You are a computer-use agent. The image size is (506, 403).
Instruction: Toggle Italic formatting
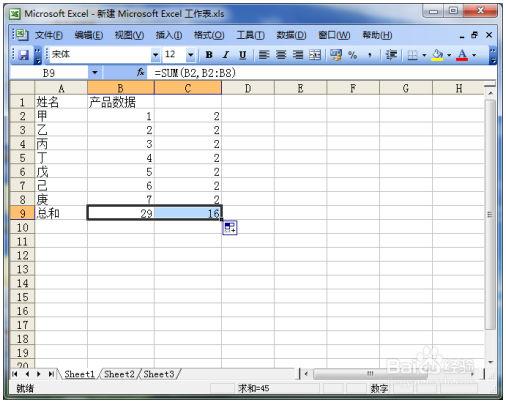tap(226, 55)
